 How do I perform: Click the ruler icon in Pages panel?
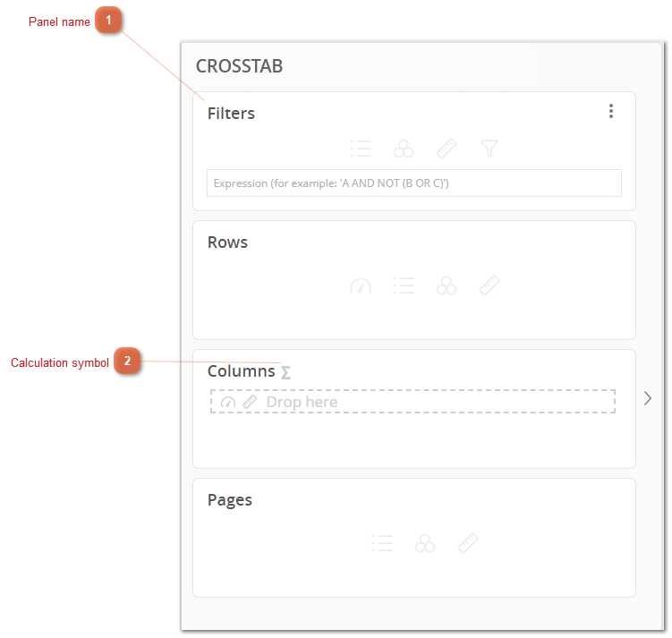tap(468, 543)
